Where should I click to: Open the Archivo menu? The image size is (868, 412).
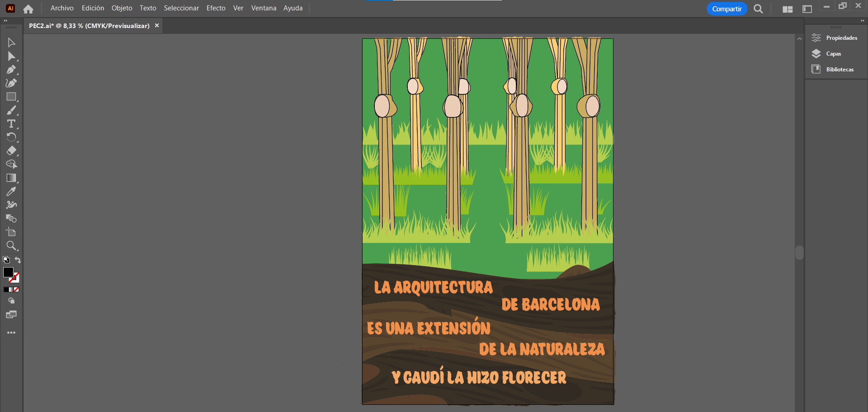pyautogui.click(x=62, y=8)
